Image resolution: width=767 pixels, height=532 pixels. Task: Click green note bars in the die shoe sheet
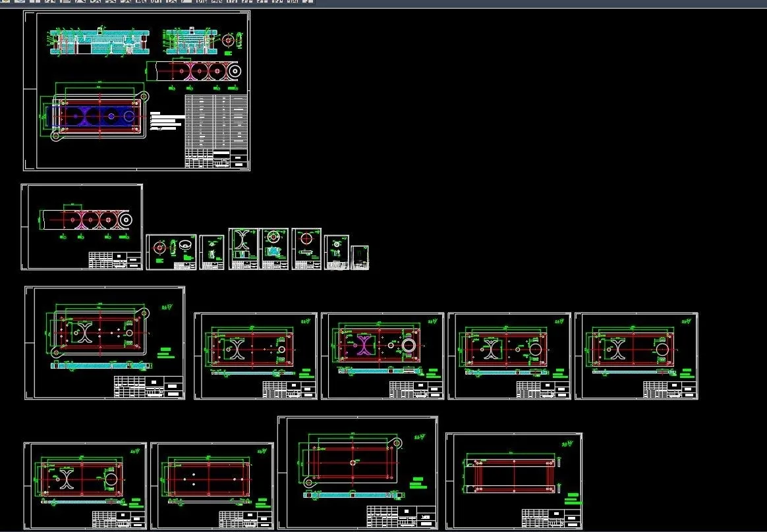(x=418, y=483)
